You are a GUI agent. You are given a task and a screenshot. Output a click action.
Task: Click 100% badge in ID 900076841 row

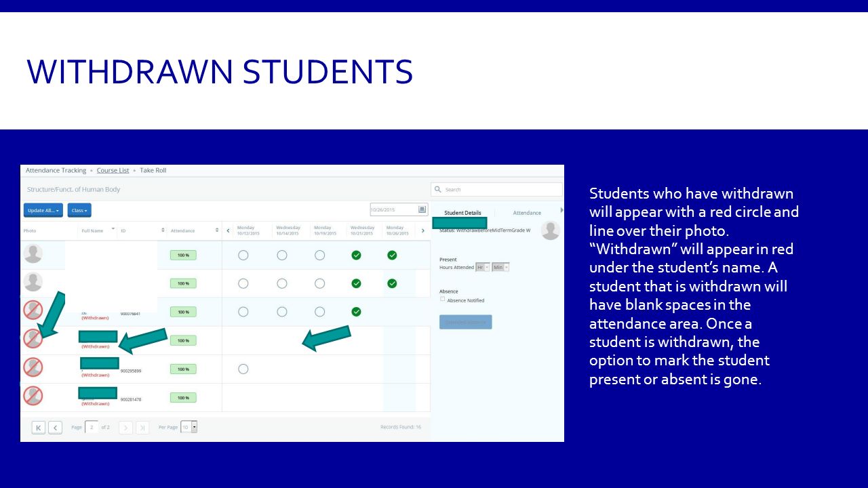point(183,312)
